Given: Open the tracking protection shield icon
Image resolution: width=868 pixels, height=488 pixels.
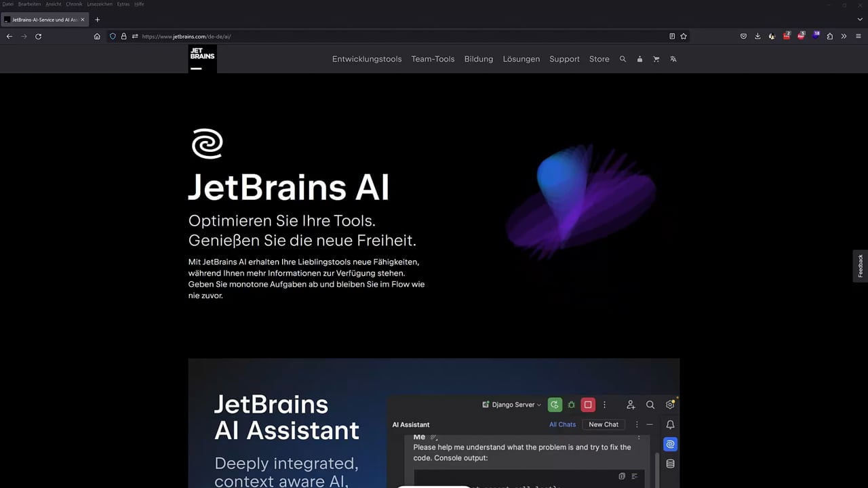Looking at the screenshot, I should pyautogui.click(x=113, y=37).
